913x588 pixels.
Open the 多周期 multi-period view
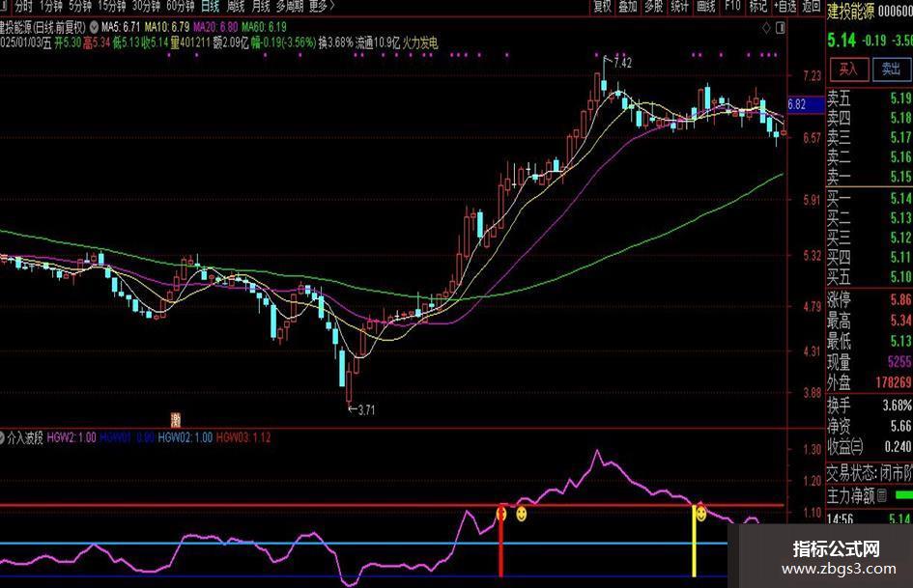pyautogui.click(x=290, y=7)
